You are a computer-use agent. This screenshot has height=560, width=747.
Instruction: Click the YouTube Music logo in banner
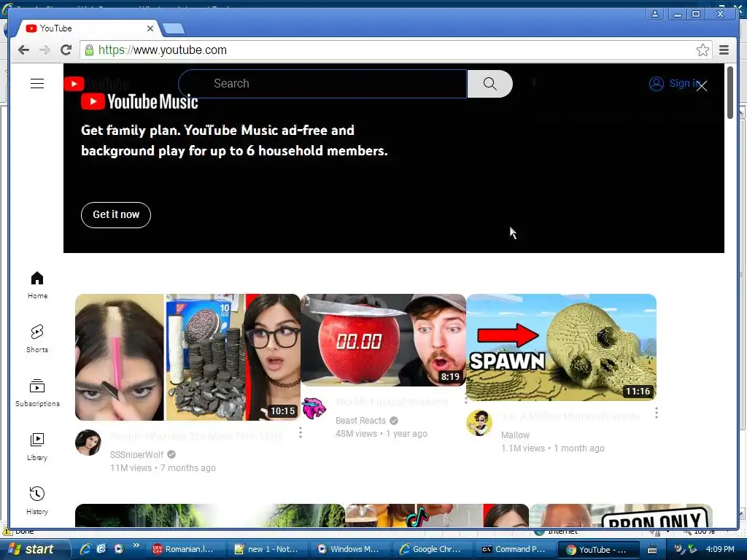coord(139,101)
